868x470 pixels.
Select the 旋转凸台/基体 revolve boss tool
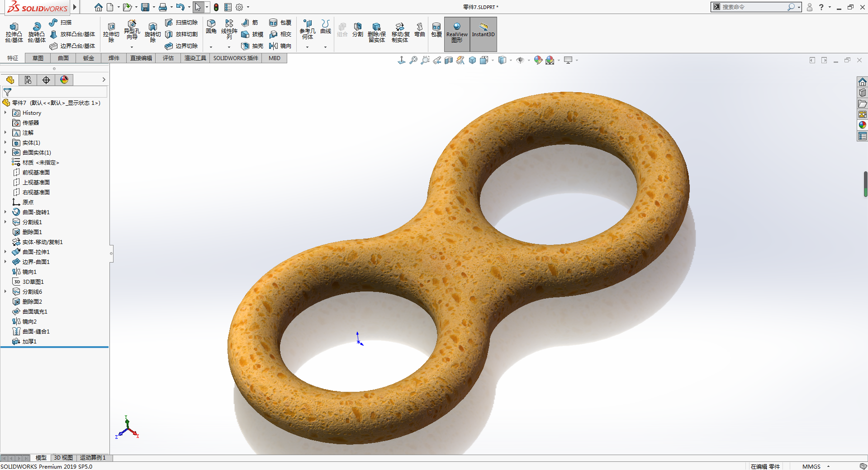(37, 33)
